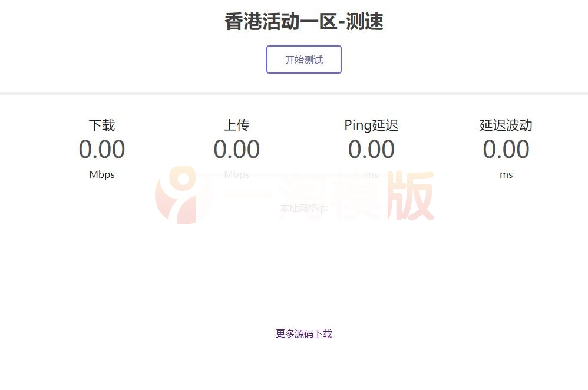The image size is (588, 390).
Task: Click the download value 0.00
Action: [101, 150]
